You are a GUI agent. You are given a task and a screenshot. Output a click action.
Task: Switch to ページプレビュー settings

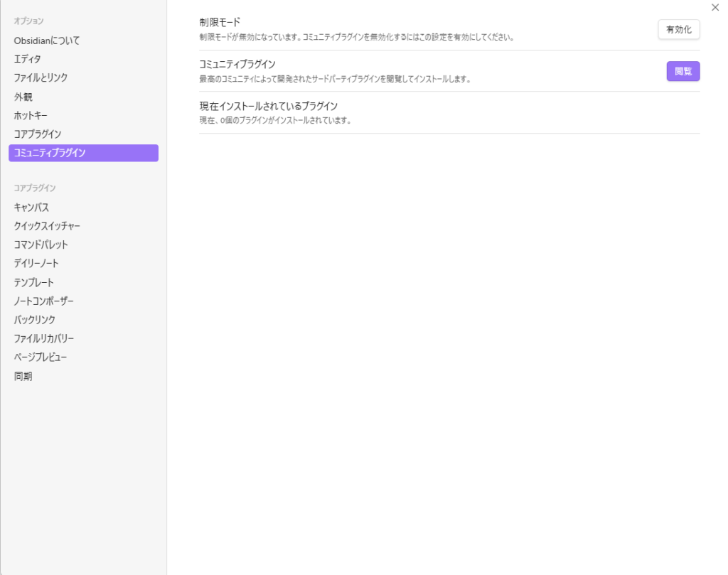coord(41,357)
